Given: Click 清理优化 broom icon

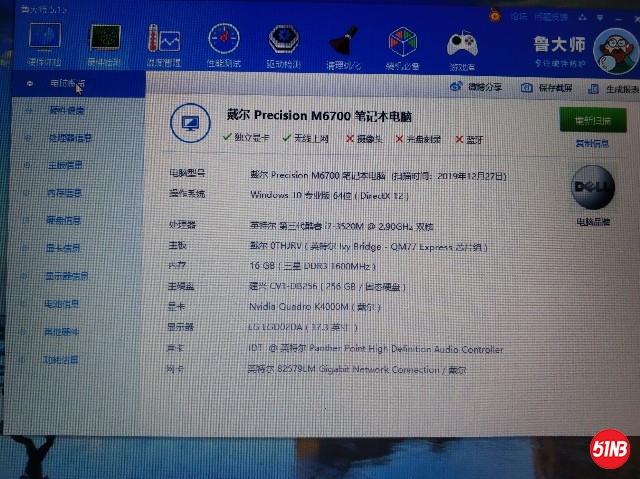Looking at the screenshot, I should coord(341,42).
